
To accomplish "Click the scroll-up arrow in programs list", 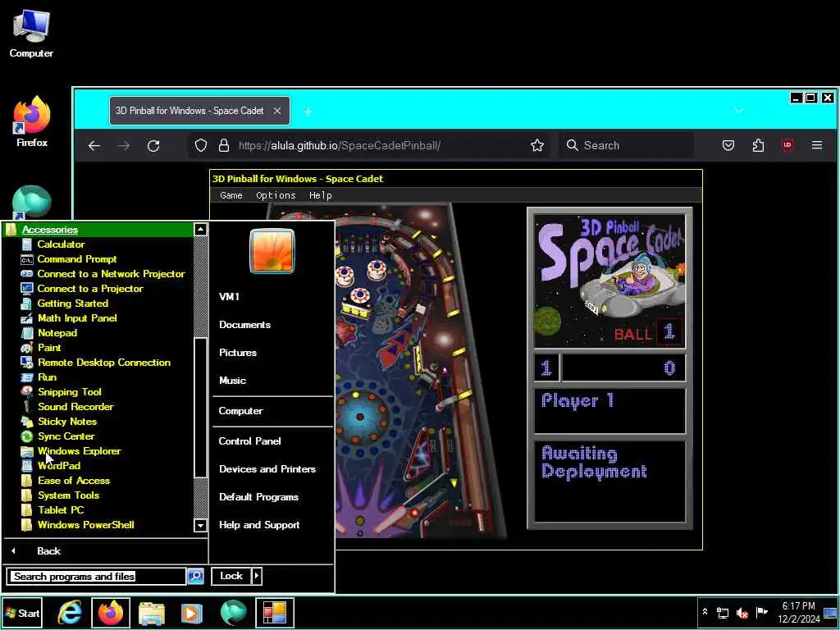I will [200, 230].
